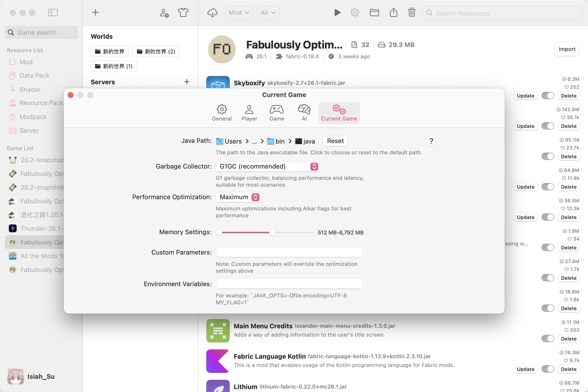Update the Skyboxify mod
This screenshot has width=588, height=392.
pos(526,96)
